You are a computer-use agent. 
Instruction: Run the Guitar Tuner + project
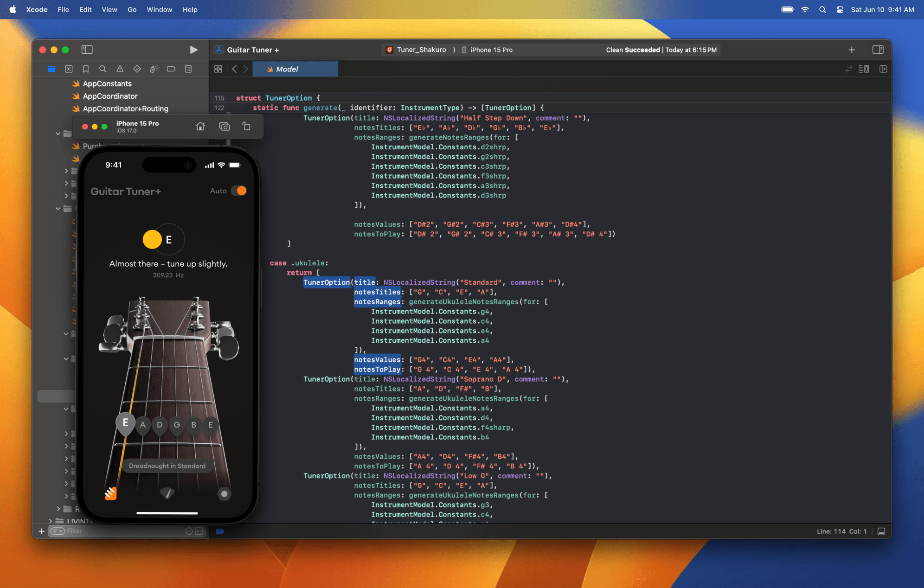[194, 50]
